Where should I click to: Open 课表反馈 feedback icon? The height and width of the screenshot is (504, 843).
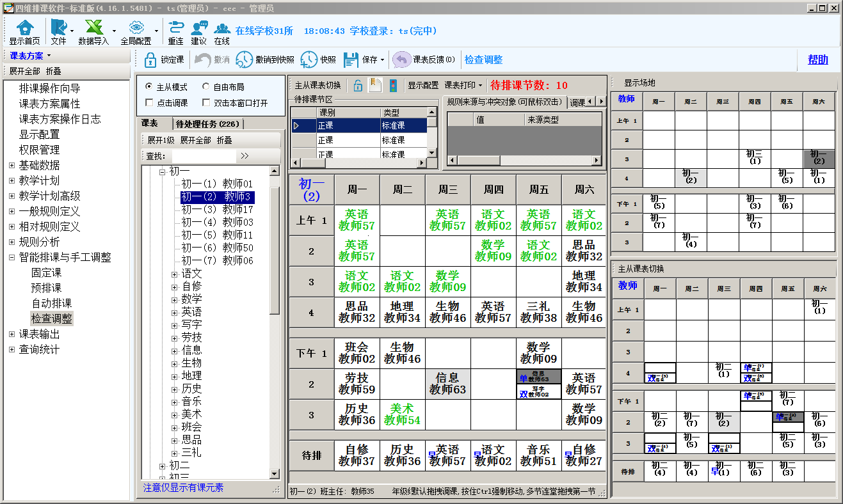pyautogui.click(x=401, y=59)
